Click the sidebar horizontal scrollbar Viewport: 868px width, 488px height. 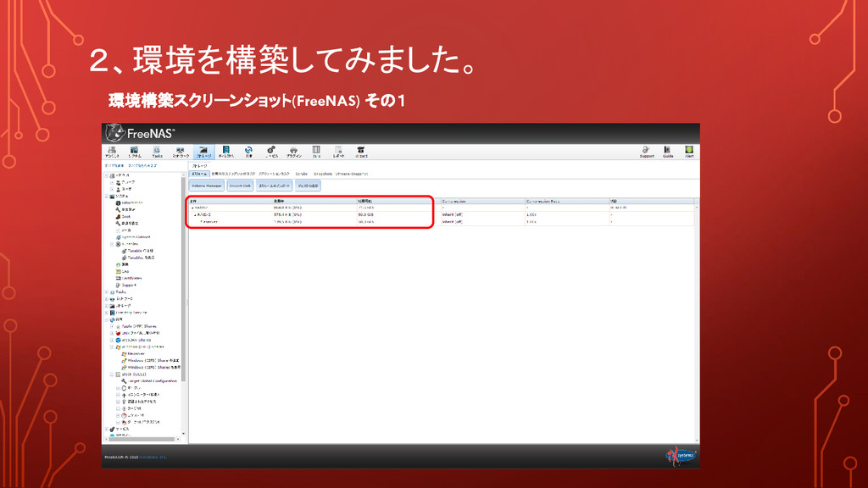click(142, 440)
